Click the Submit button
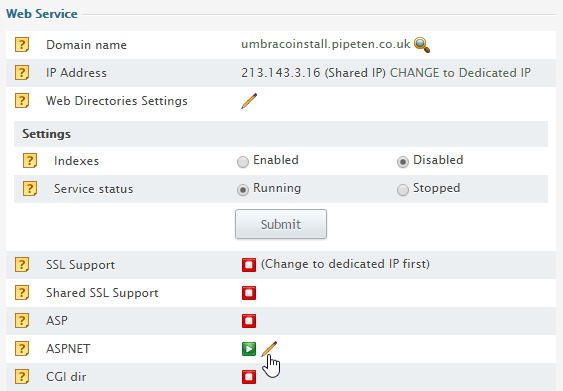This screenshot has width=563, height=391. coord(281,224)
